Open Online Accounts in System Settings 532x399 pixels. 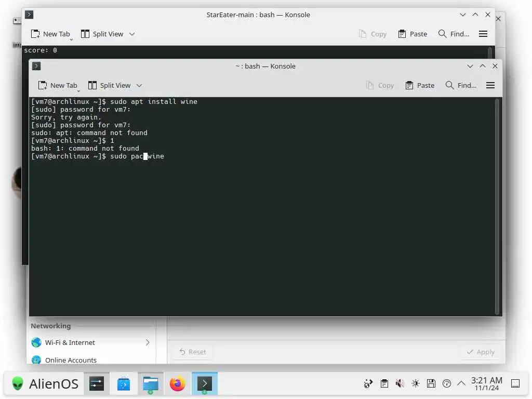pos(90,360)
